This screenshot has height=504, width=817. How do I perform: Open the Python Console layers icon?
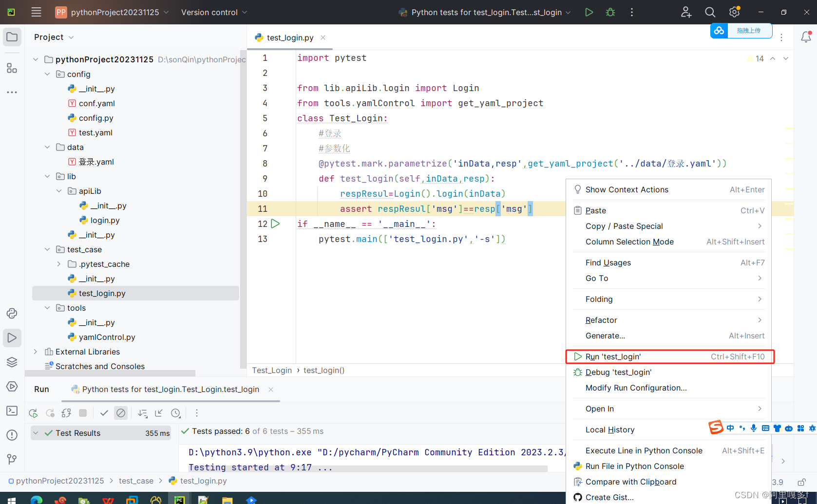[12, 362]
